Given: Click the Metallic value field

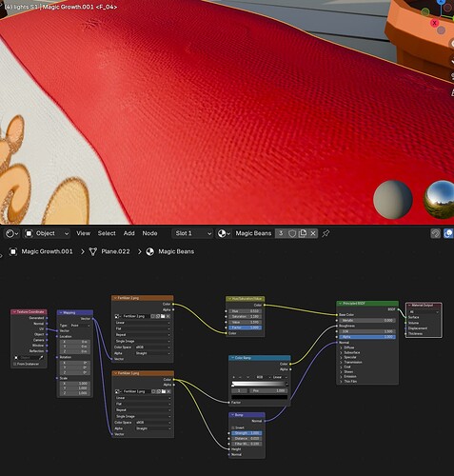Looking at the screenshot, I should pos(367,321).
